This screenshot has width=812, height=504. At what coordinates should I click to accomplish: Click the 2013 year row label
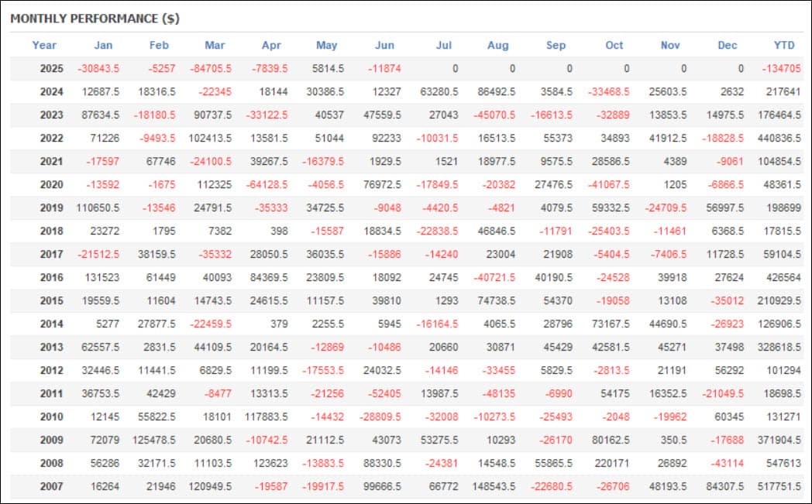coord(51,347)
